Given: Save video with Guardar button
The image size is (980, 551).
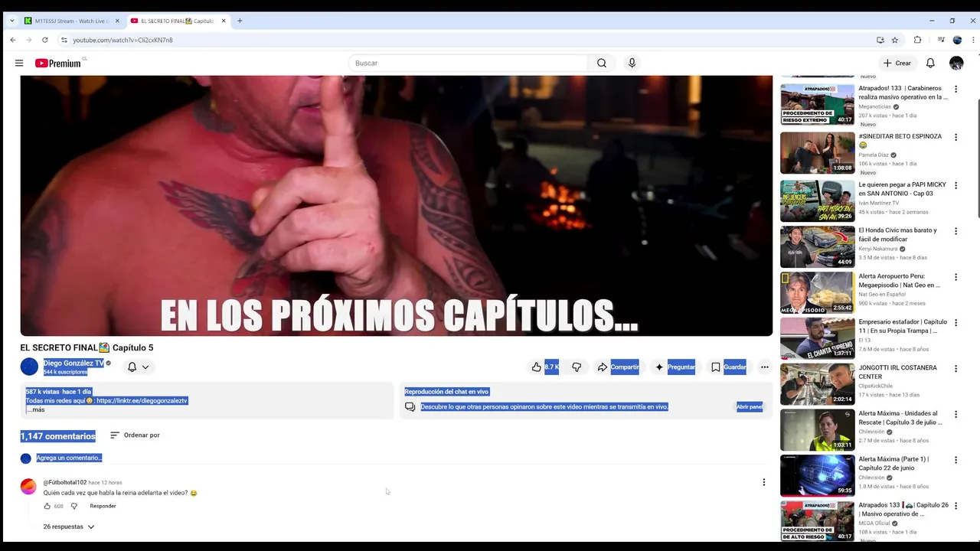Looking at the screenshot, I should [728, 367].
